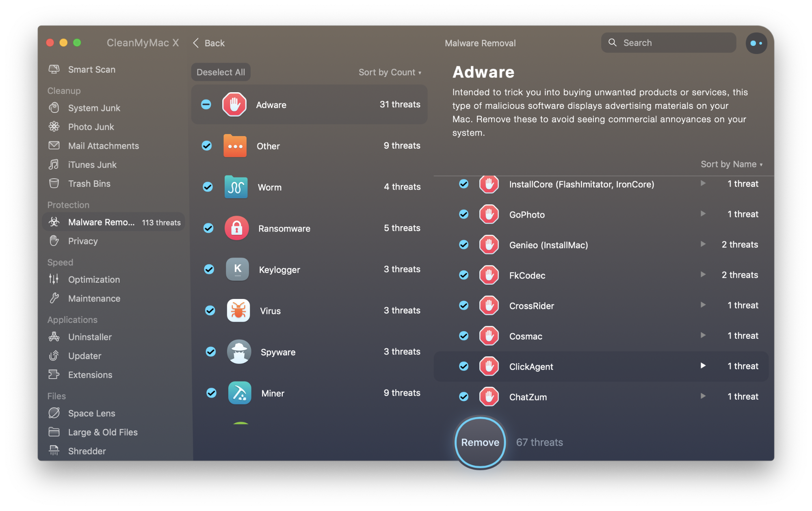812x511 pixels.
Task: Uncheck the FkCodec threat checkbox
Action: coord(463,275)
